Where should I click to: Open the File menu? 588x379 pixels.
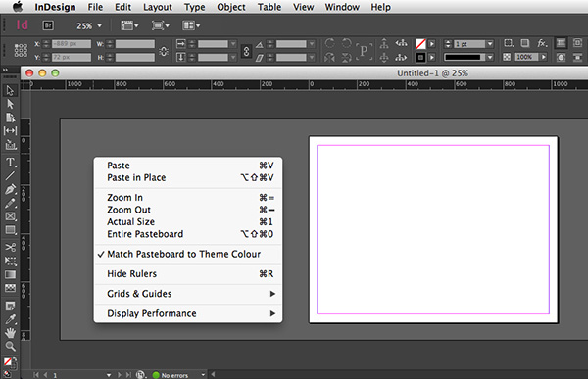tap(95, 7)
